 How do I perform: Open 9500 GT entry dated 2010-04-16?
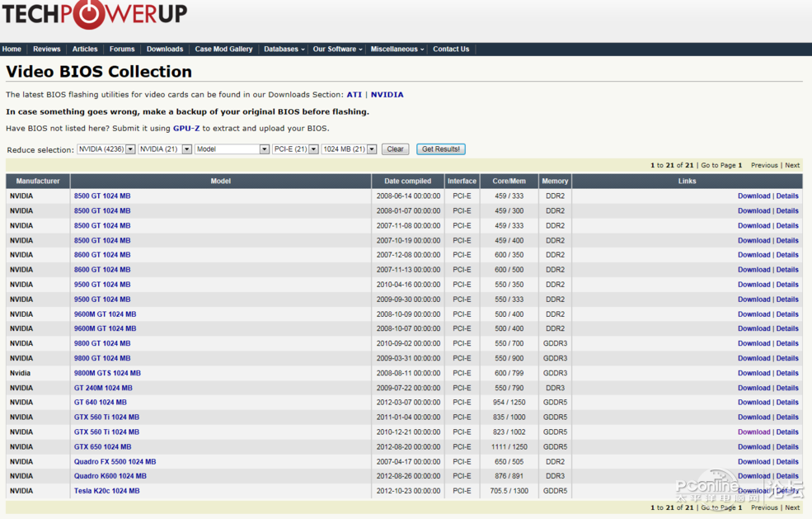(102, 285)
